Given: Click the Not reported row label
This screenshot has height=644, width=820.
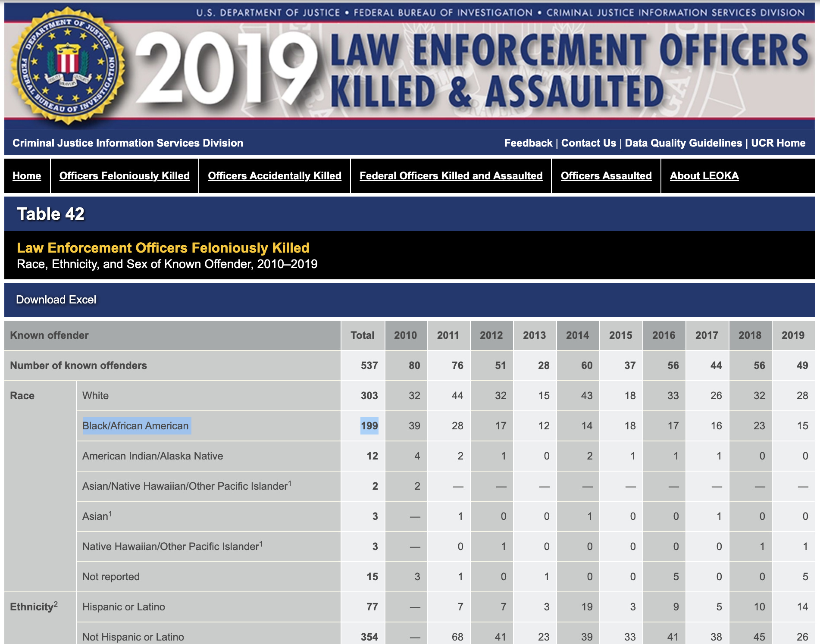Looking at the screenshot, I should pos(111,577).
